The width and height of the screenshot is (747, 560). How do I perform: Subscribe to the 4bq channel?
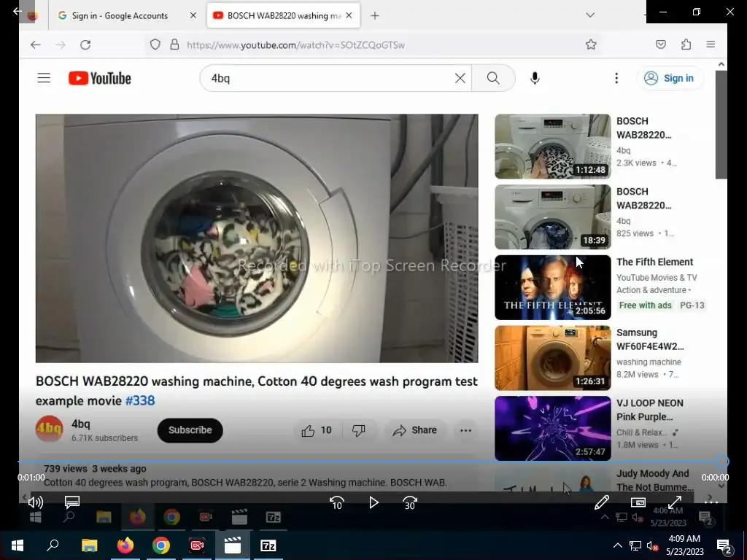tap(190, 430)
